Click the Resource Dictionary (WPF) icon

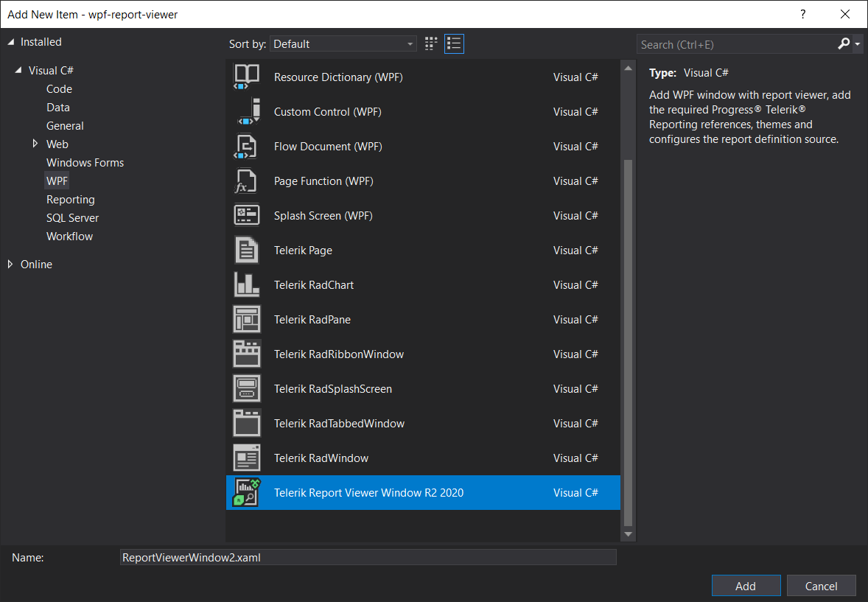[x=247, y=77]
